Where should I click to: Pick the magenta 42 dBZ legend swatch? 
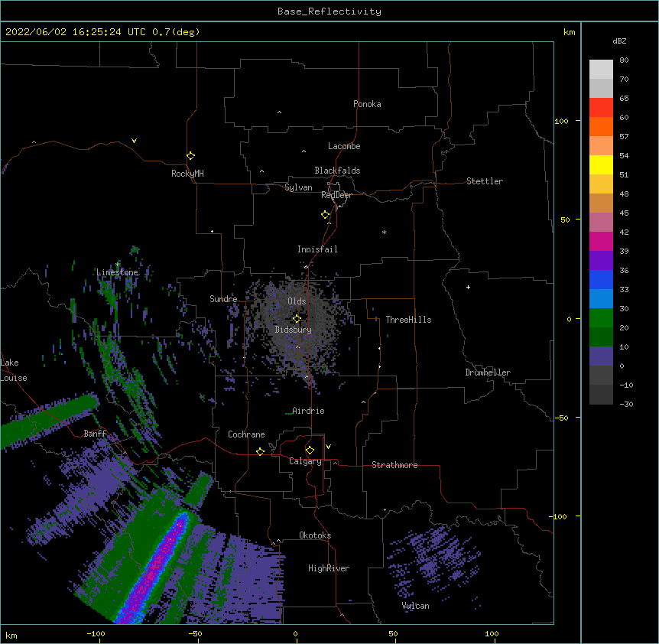pyautogui.click(x=601, y=241)
